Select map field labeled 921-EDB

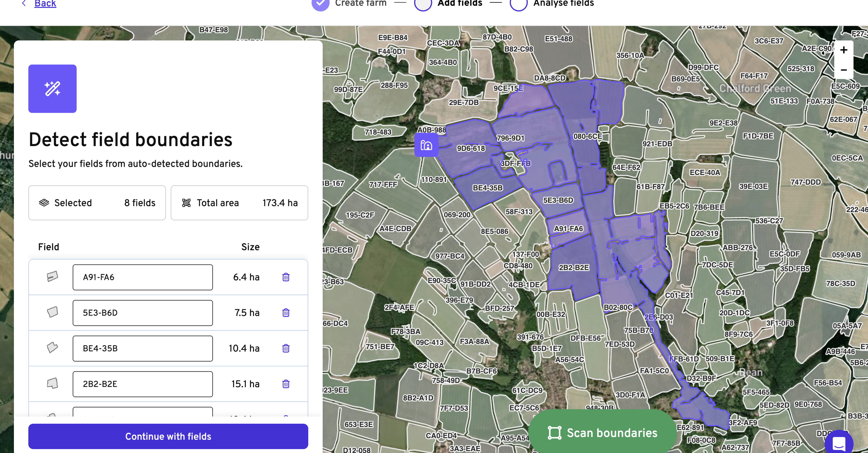click(657, 144)
